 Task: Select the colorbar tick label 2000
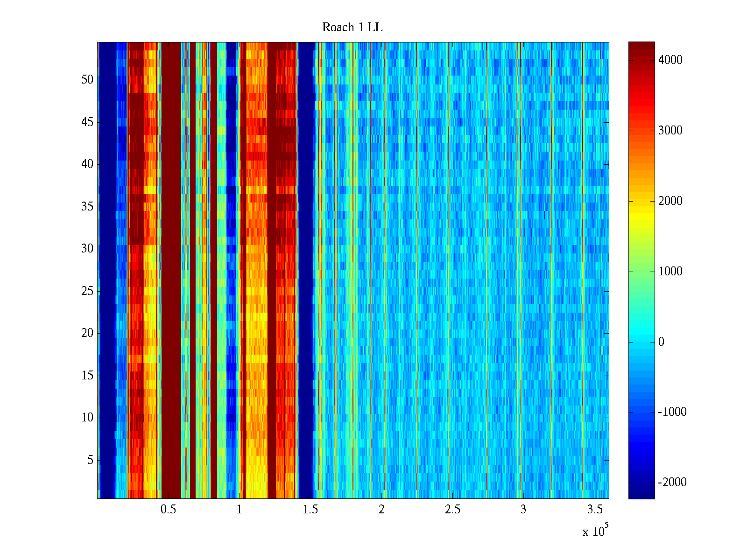[x=670, y=201]
